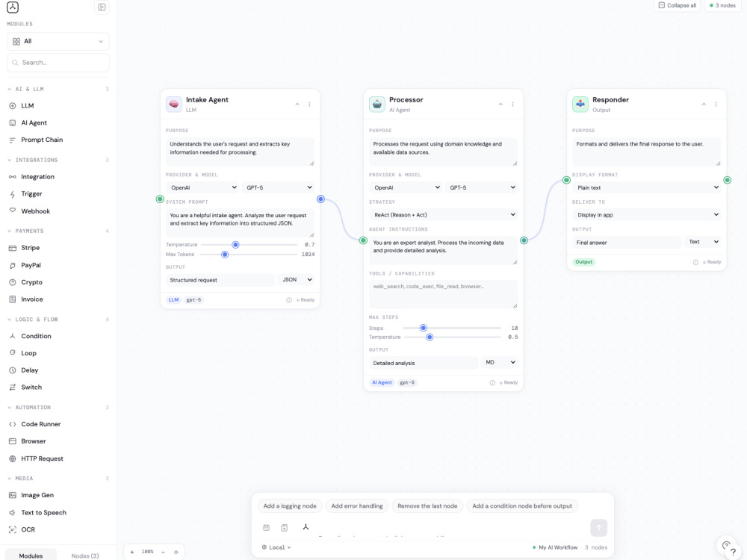This screenshot has height=560, width=747.
Task: Click the send arrow button
Action: click(599, 528)
